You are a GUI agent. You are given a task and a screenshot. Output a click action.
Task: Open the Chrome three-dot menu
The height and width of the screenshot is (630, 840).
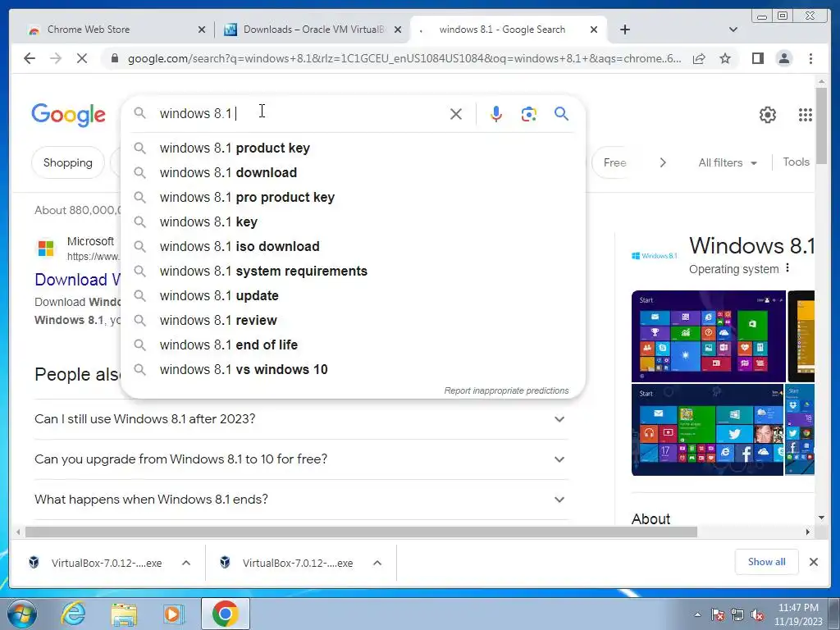click(810, 58)
